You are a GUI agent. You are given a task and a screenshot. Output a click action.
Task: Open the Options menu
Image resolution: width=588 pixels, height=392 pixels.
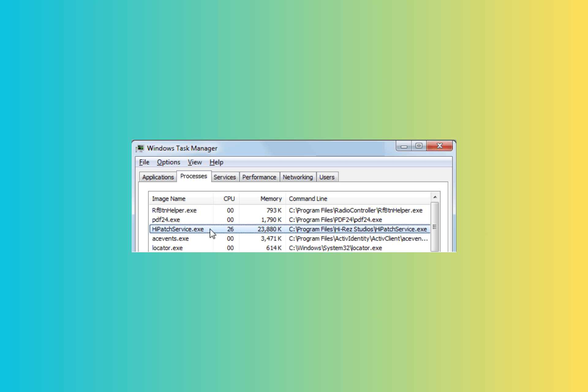click(x=168, y=162)
